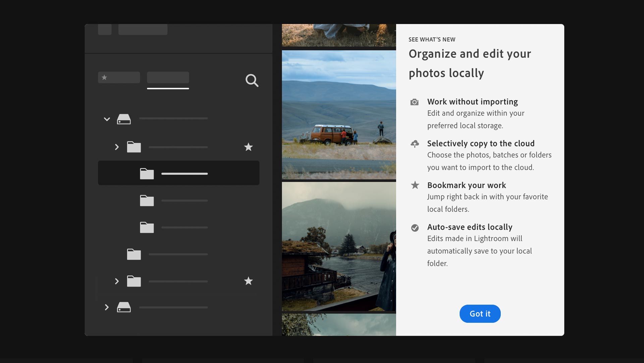Click cloud upload icon beside Selectively copy
Screen dimensions: 644x363
415,144
